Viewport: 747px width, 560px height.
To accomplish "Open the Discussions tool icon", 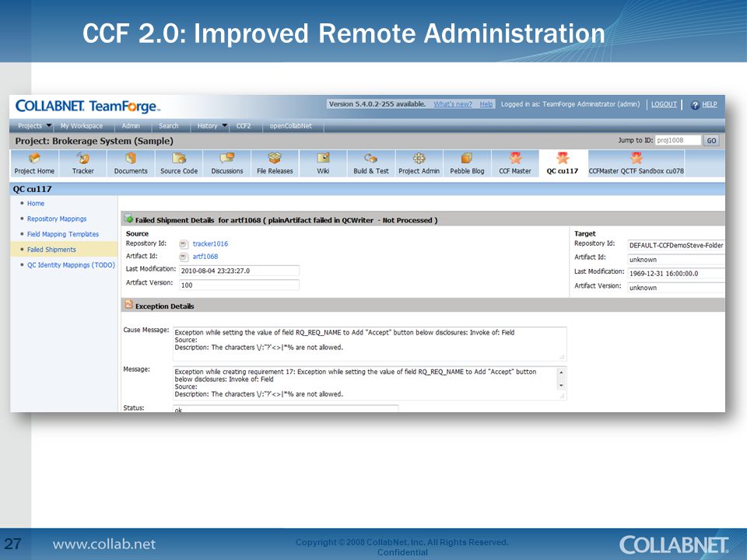I will (227, 158).
